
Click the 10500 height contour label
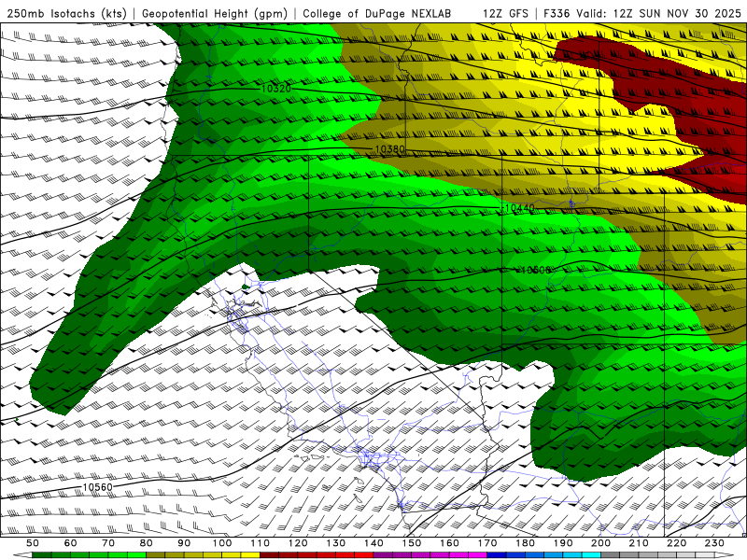(536, 270)
